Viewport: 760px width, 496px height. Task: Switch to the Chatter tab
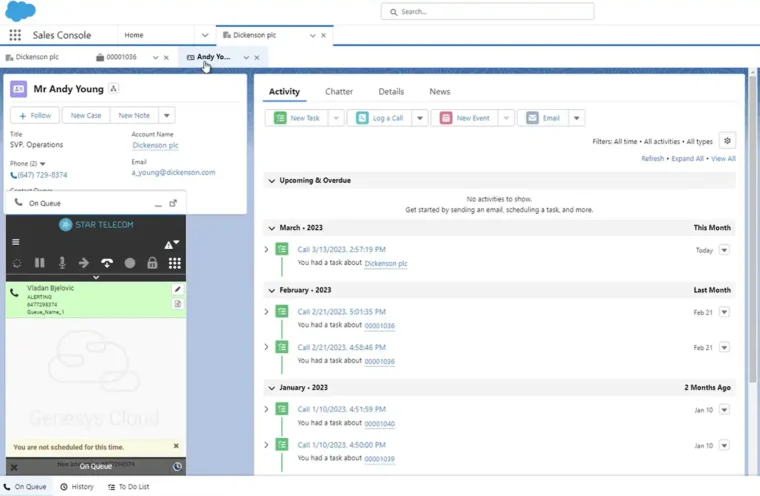(339, 92)
